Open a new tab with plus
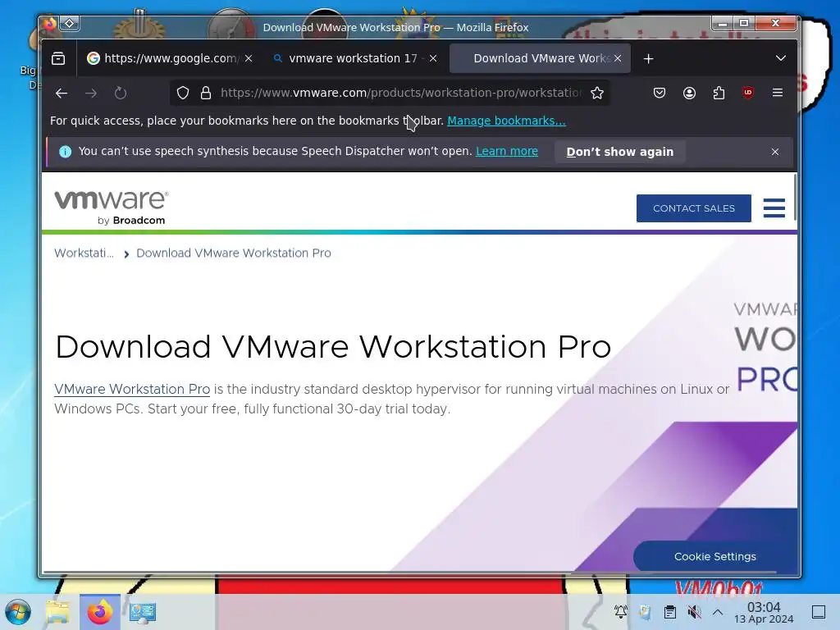Screen dimensions: 840x630 point(648,58)
